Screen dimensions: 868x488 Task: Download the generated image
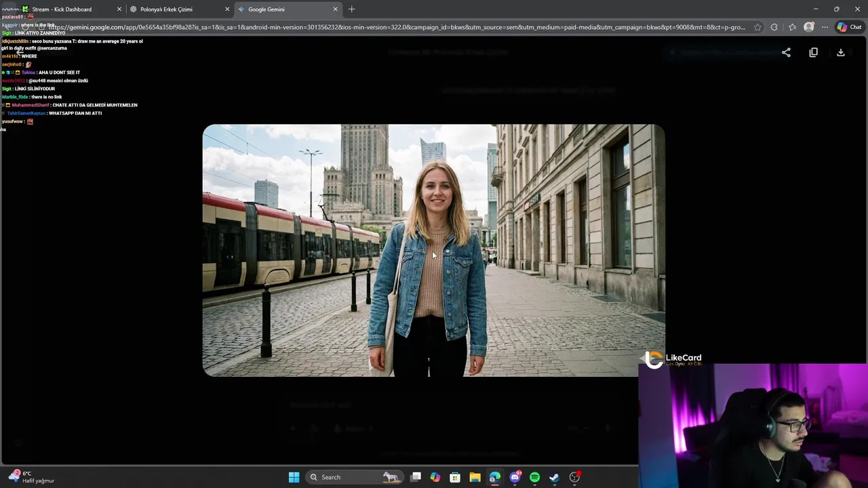click(x=840, y=53)
